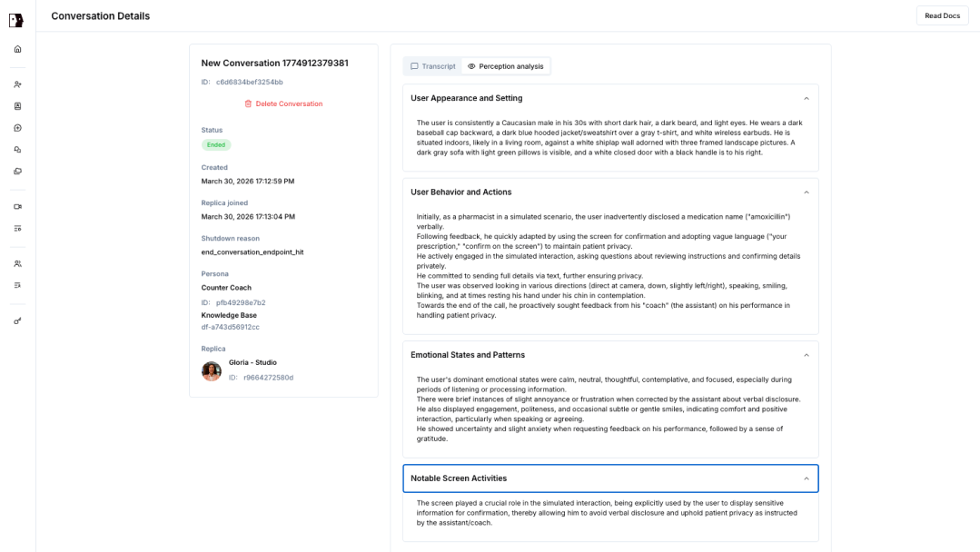Collapse the Emotional States and Patterns section
Viewport: 980px width, 552px height.
click(x=807, y=354)
